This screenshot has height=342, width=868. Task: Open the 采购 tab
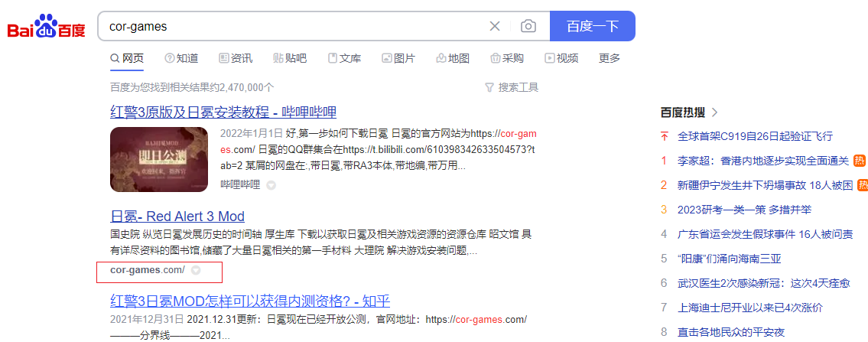pos(506,59)
